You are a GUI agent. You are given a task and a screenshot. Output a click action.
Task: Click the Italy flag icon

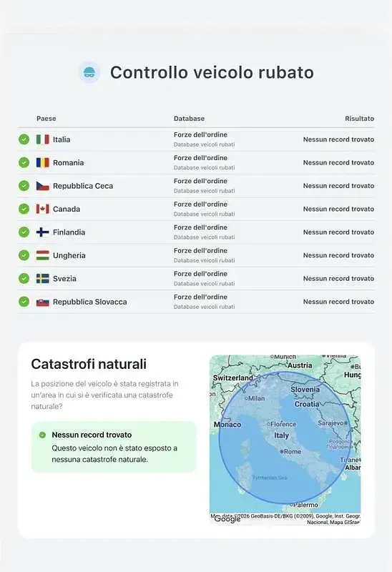[43, 139]
